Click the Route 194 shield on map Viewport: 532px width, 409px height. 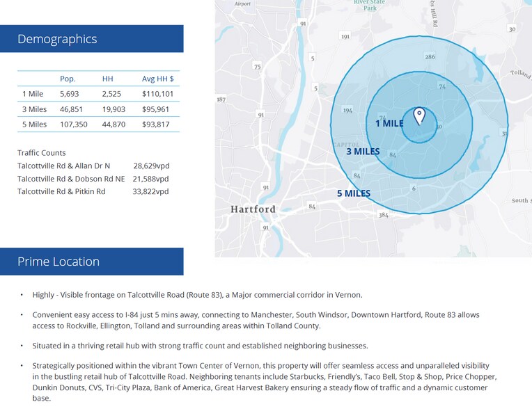click(x=347, y=111)
